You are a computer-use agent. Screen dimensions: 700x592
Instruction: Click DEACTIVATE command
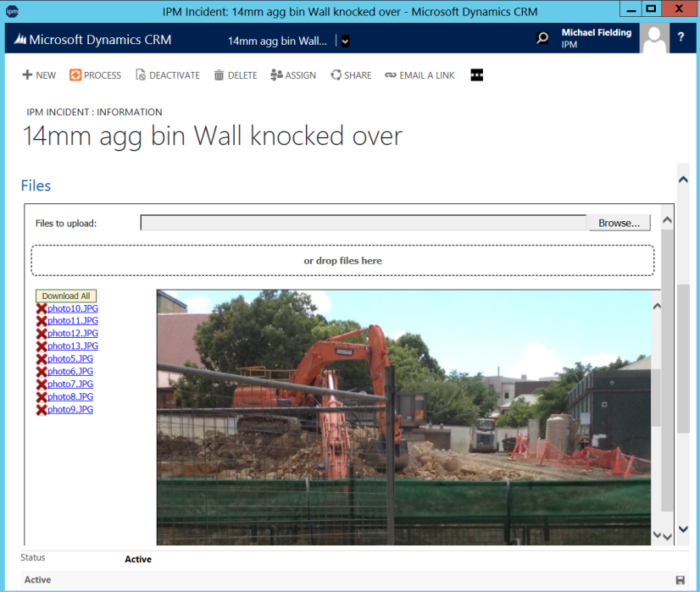click(167, 75)
